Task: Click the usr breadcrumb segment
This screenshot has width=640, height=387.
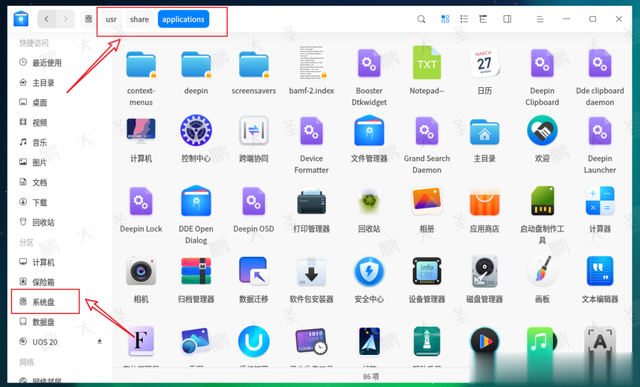Action: point(111,19)
